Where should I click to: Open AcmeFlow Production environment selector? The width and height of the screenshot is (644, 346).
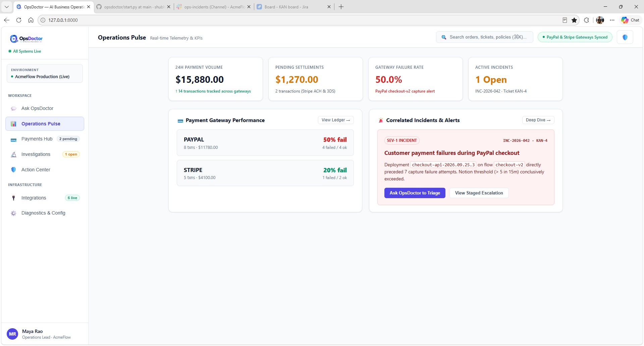tap(45, 73)
